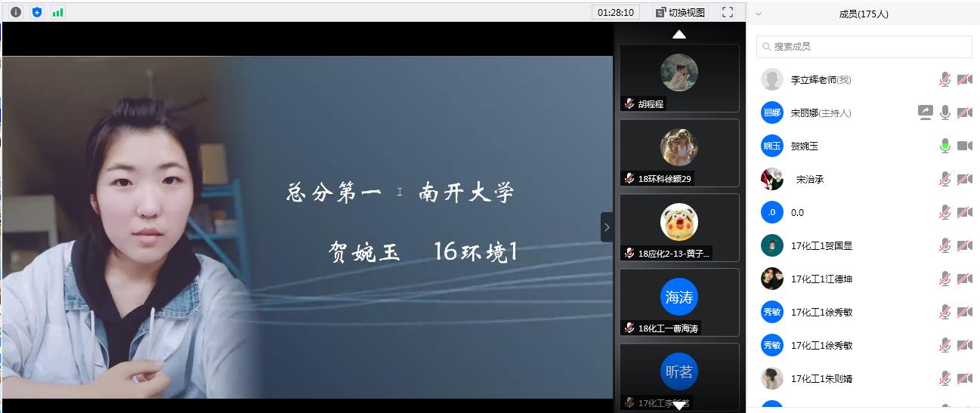Select member 17化工1贺国显

(864, 245)
